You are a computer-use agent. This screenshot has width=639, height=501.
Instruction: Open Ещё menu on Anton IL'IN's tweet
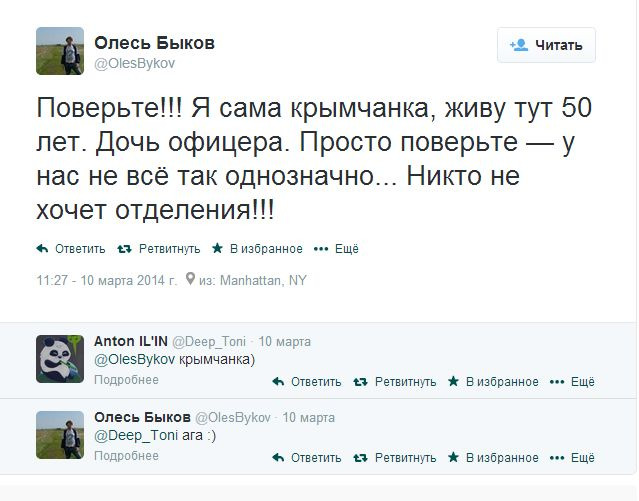[557, 382]
